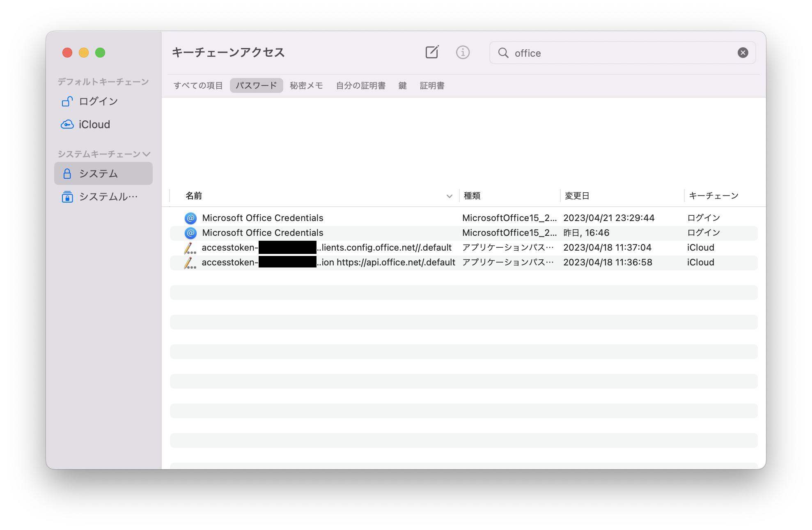Screen dimensions: 812x530
Task: Zoom the window with green button
Action: click(100, 53)
